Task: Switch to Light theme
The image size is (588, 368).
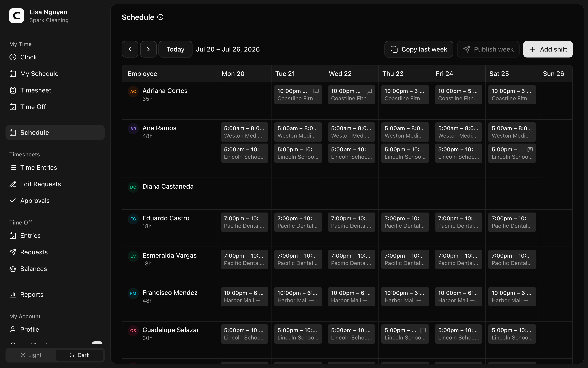Action: coord(31,355)
